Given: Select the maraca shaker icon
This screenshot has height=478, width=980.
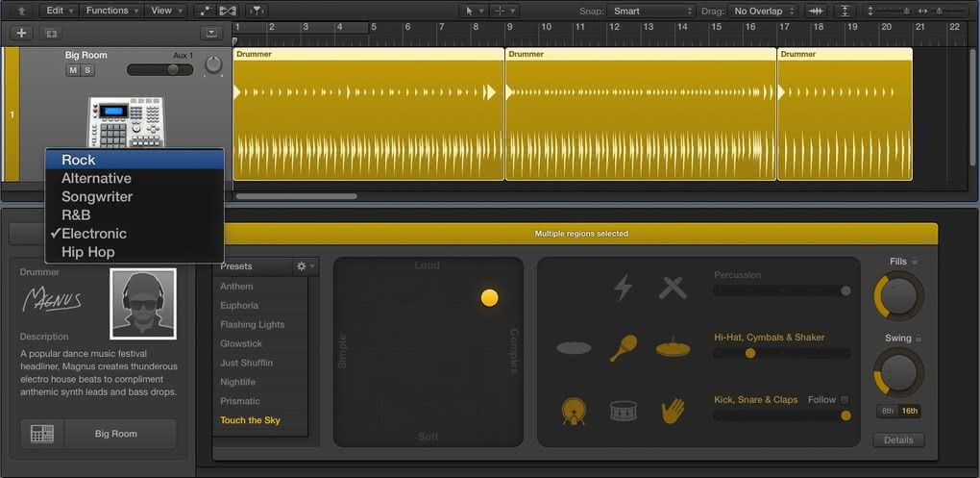Looking at the screenshot, I should pyautogui.click(x=624, y=348).
